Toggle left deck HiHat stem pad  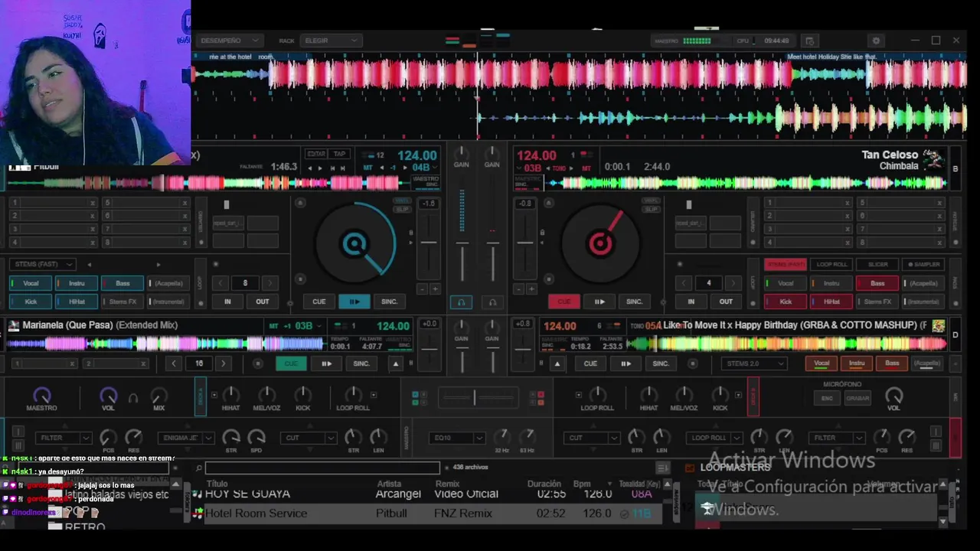point(77,302)
